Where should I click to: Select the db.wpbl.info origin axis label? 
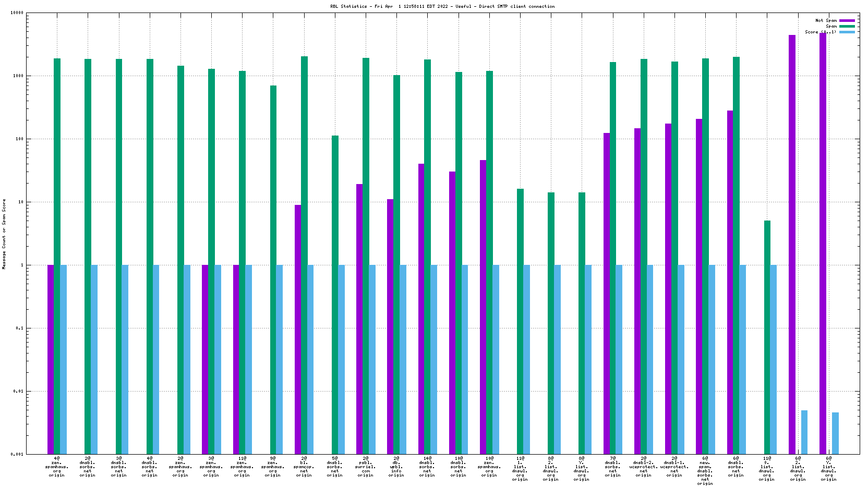[x=396, y=467]
